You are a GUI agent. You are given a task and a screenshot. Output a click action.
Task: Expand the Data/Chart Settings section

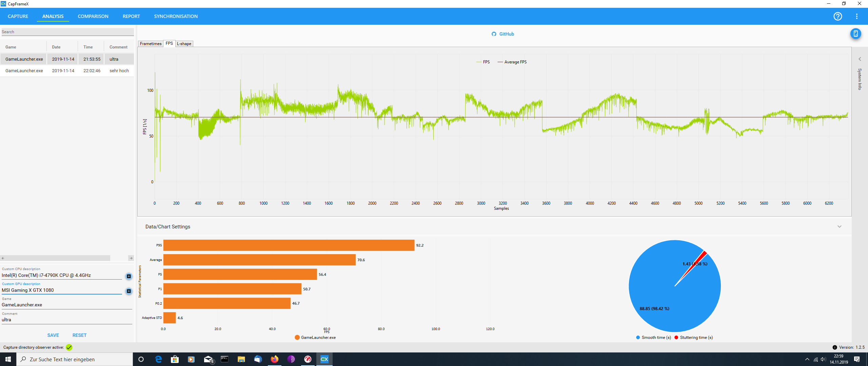click(x=839, y=227)
